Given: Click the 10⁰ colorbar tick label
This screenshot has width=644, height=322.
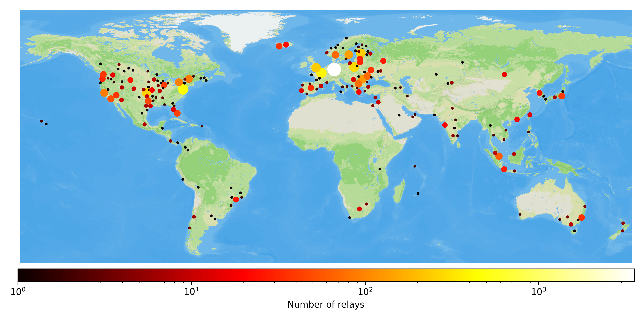Looking at the screenshot, I should (18, 291).
